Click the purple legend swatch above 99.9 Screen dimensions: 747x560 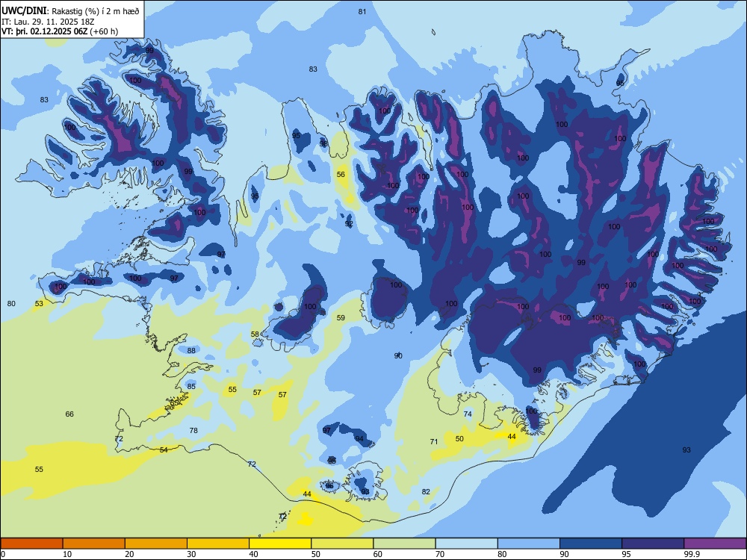715,544
